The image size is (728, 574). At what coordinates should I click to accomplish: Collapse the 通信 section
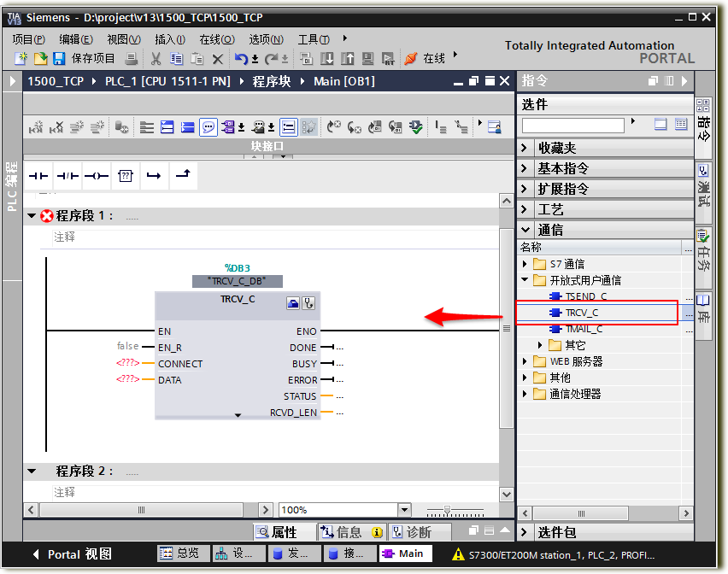tap(525, 230)
